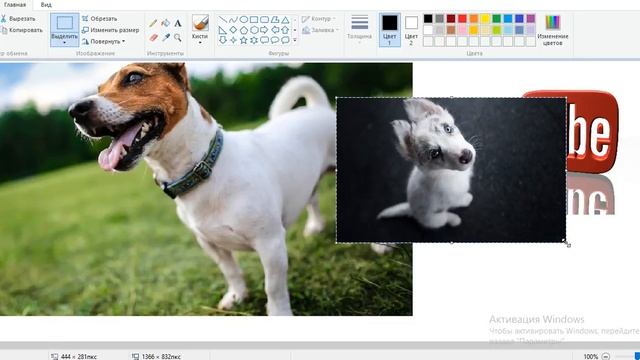Open the Выделить dropdown arrow
The width and height of the screenshot is (640, 360).
click(64, 42)
